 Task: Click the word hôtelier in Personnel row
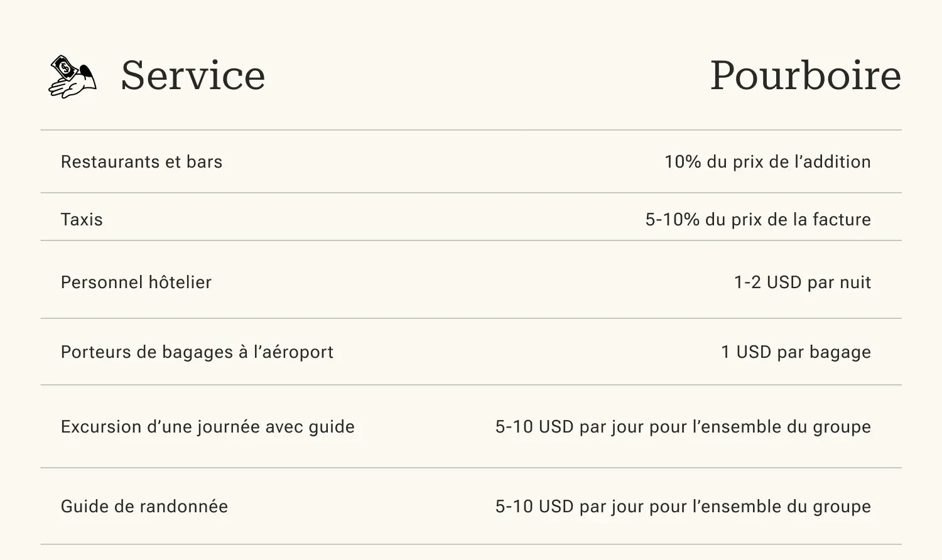coord(180,283)
